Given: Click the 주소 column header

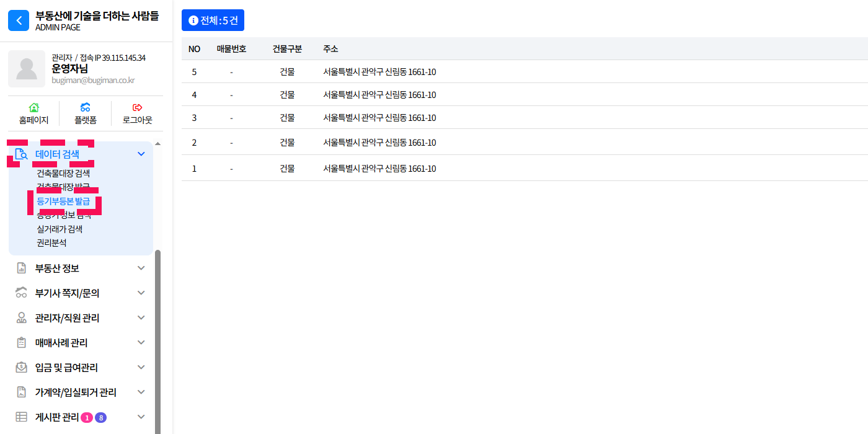Looking at the screenshot, I should [x=330, y=49].
